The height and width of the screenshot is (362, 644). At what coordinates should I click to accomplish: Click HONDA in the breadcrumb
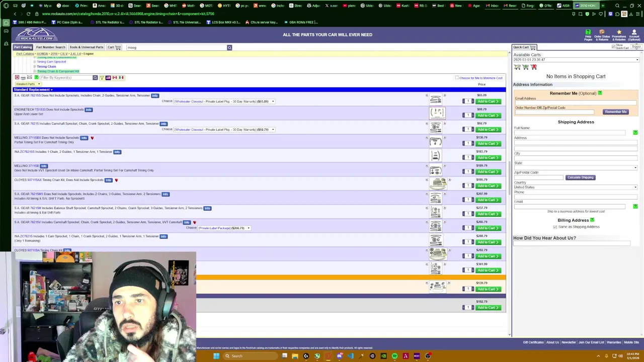tap(42, 54)
